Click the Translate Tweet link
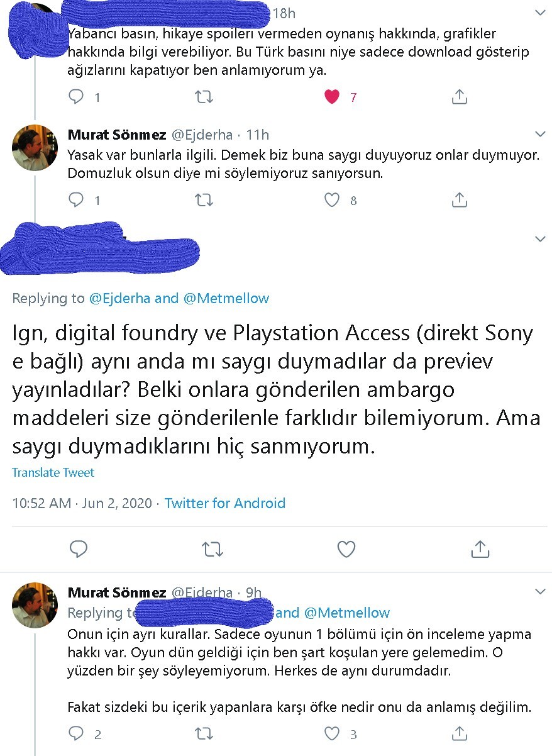Image resolution: width=552 pixels, height=756 pixels. tap(53, 472)
